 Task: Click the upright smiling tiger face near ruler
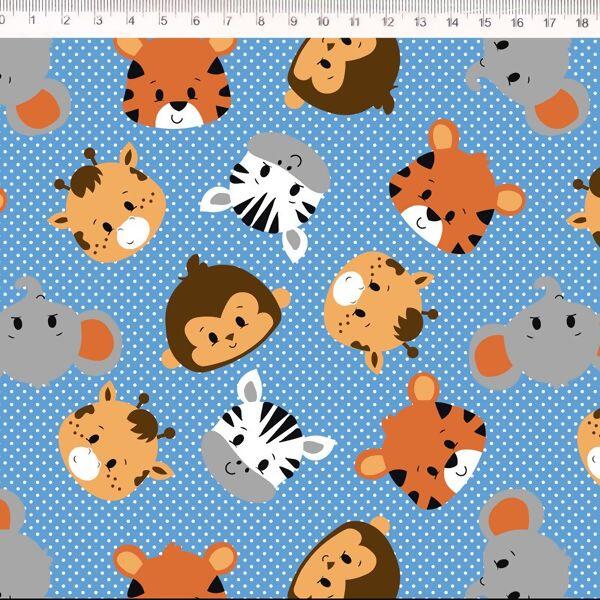pos(177,83)
